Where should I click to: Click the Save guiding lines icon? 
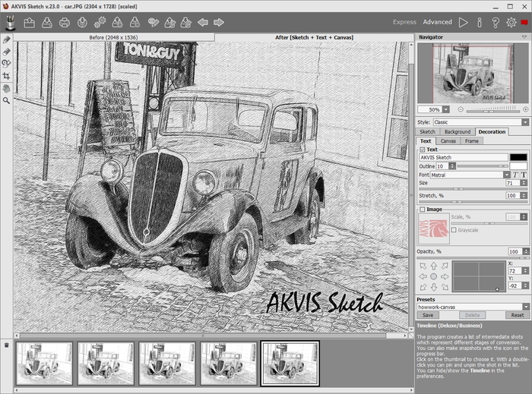point(186,23)
